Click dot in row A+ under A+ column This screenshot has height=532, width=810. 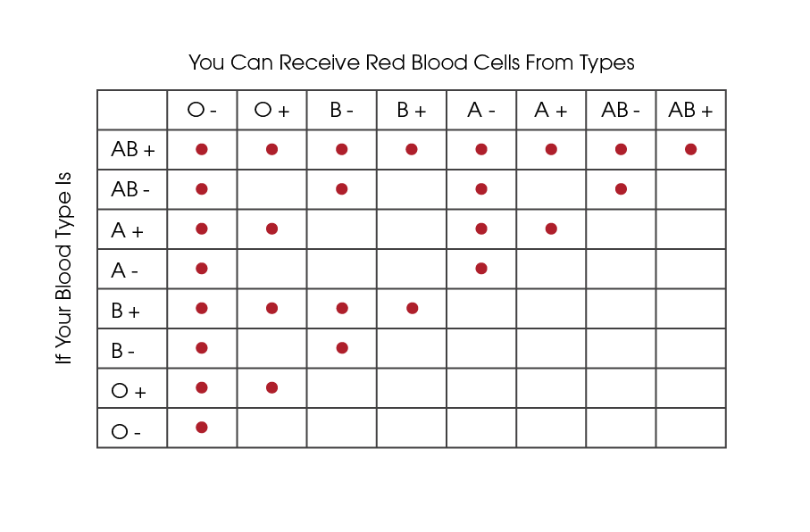(x=551, y=229)
